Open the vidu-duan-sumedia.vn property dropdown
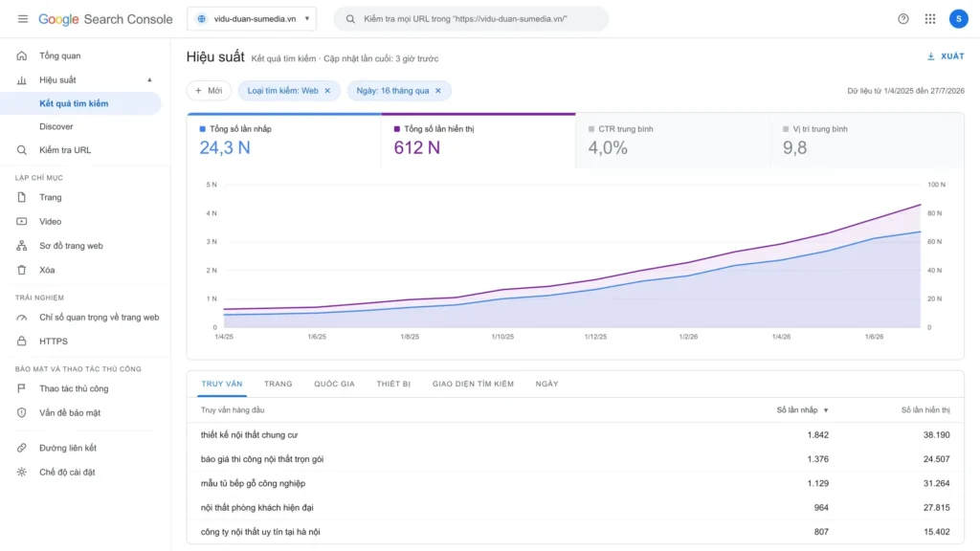The width and height of the screenshot is (980, 551). (252, 19)
